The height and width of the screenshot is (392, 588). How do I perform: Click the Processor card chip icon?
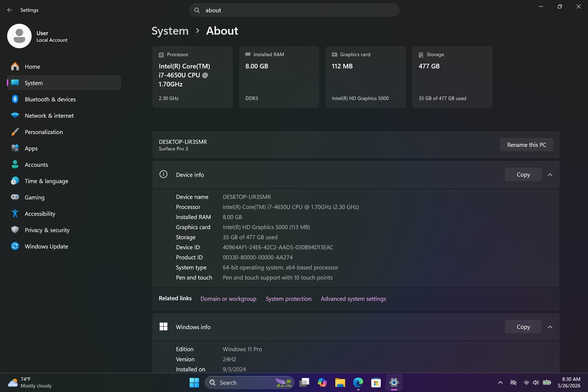(x=161, y=55)
